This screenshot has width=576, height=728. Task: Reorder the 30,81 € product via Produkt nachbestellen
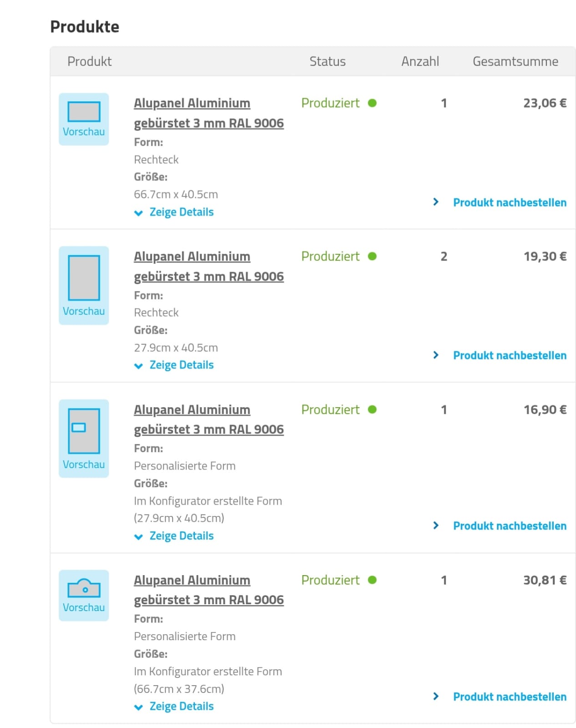tap(509, 697)
